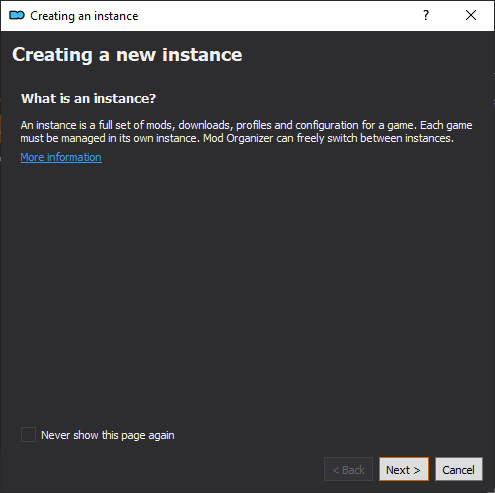
Task: Click the 'Creating a new instance' title
Action: click(x=127, y=55)
